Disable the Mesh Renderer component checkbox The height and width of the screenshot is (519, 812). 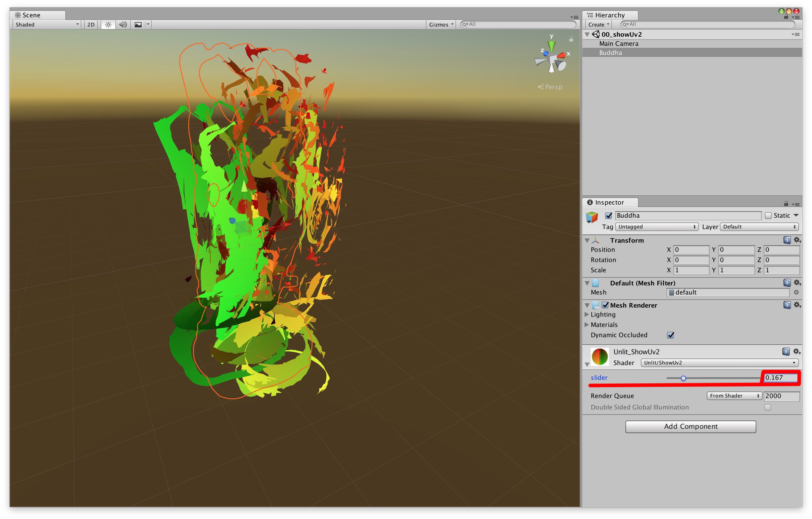tap(605, 305)
